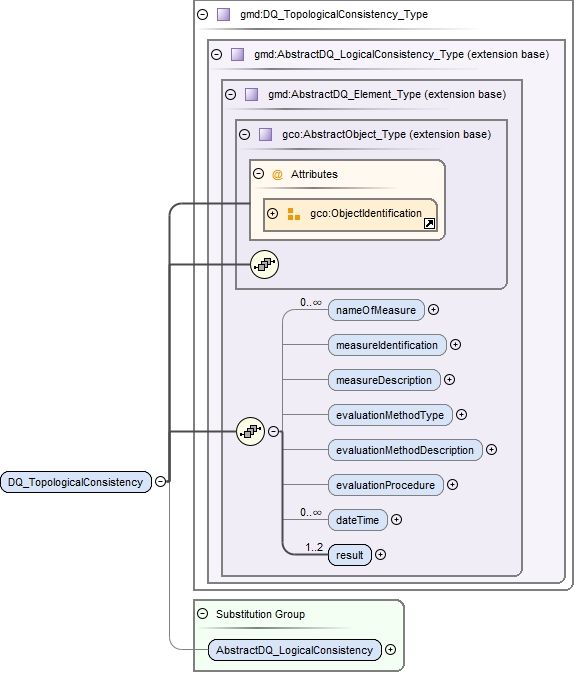Expand the AbstractDQ_LogicalConsistency element
This screenshot has width=575, height=673.
[390, 649]
